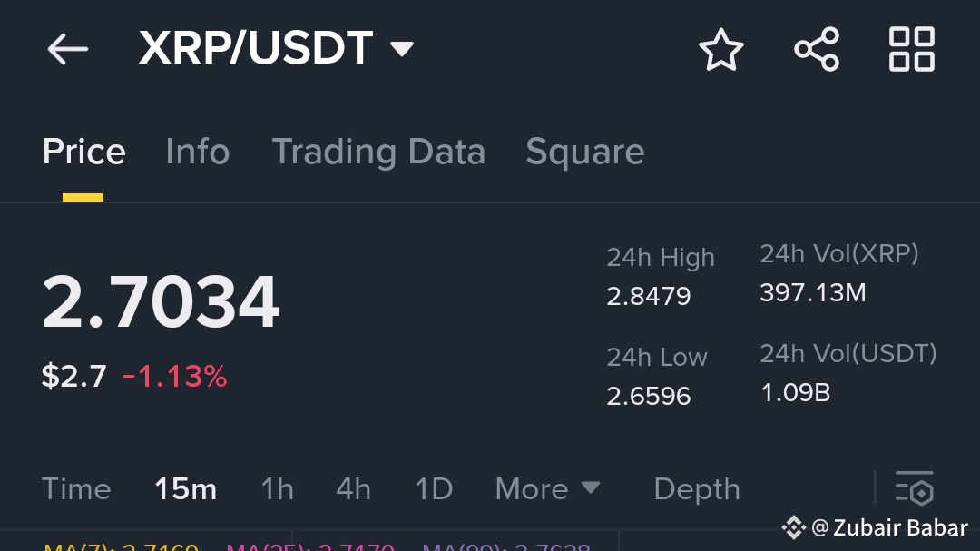Select the 1D chart interval

(434, 489)
